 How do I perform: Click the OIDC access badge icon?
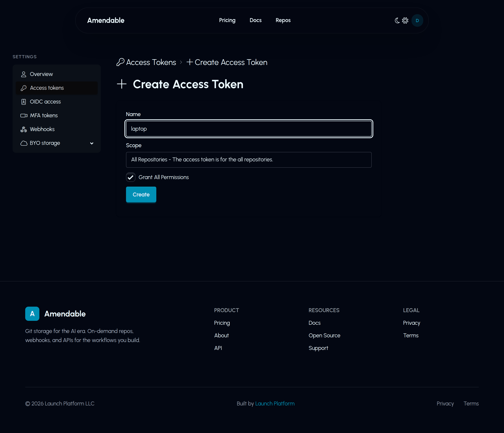coord(24,102)
